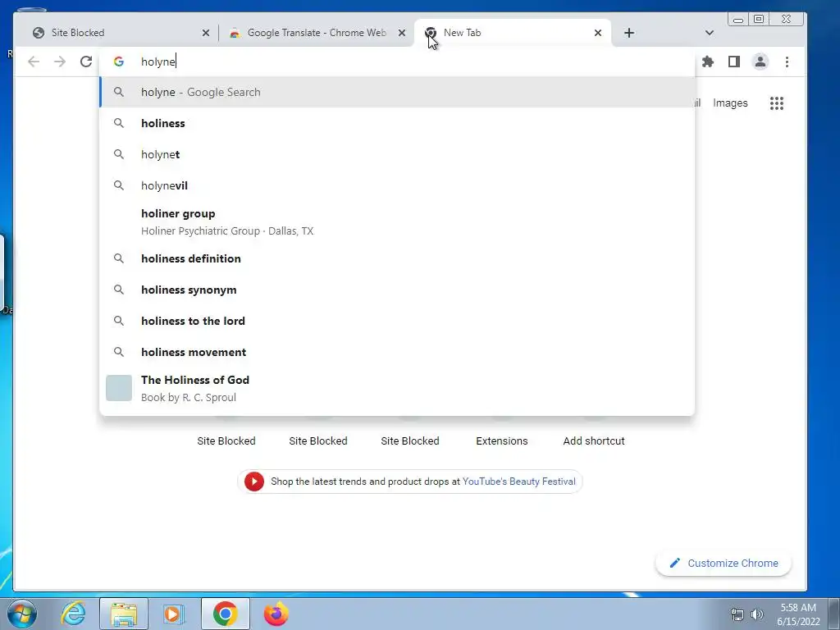Click the Show desktop strip at taskbar end
840x630 pixels.
click(x=834, y=614)
